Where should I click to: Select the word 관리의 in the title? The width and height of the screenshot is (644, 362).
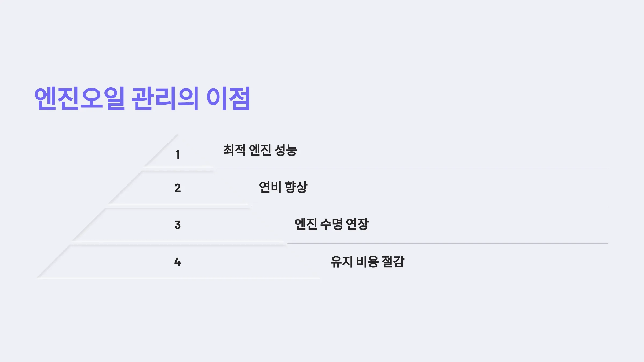tap(165, 98)
